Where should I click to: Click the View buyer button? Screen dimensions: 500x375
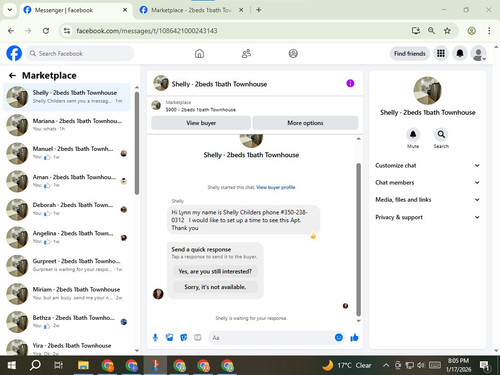201,123
